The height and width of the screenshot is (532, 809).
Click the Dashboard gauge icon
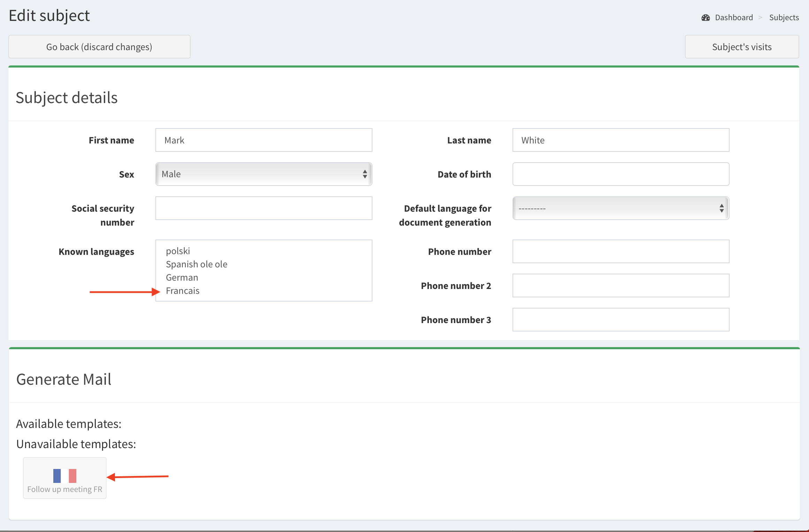706,18
